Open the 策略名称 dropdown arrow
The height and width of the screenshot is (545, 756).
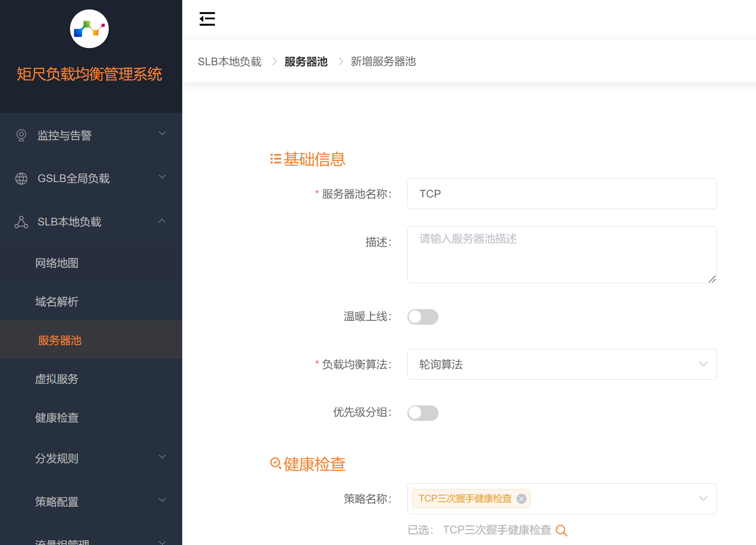tap(703, 499)
